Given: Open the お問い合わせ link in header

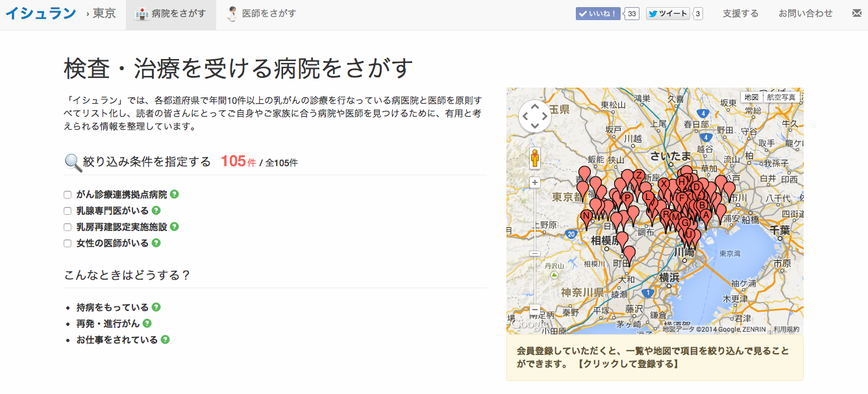Looking at the screenshot, I should pyautogui.click(x=805, y=14).
